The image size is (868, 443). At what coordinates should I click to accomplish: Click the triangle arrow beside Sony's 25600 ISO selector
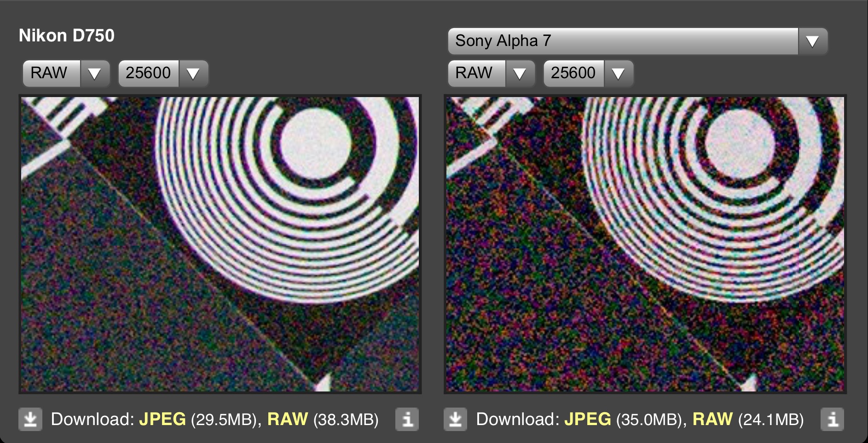point(618,74)
